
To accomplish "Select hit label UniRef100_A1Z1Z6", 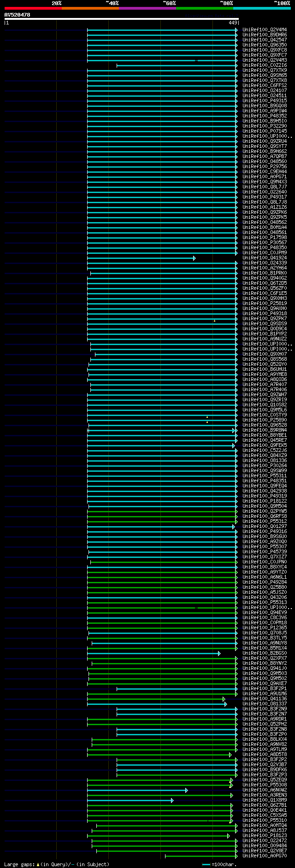I will coord(265,207).
